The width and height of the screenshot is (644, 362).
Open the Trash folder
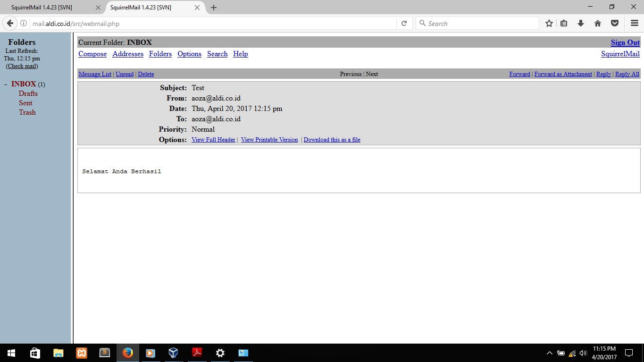click(x=27, y=112)
